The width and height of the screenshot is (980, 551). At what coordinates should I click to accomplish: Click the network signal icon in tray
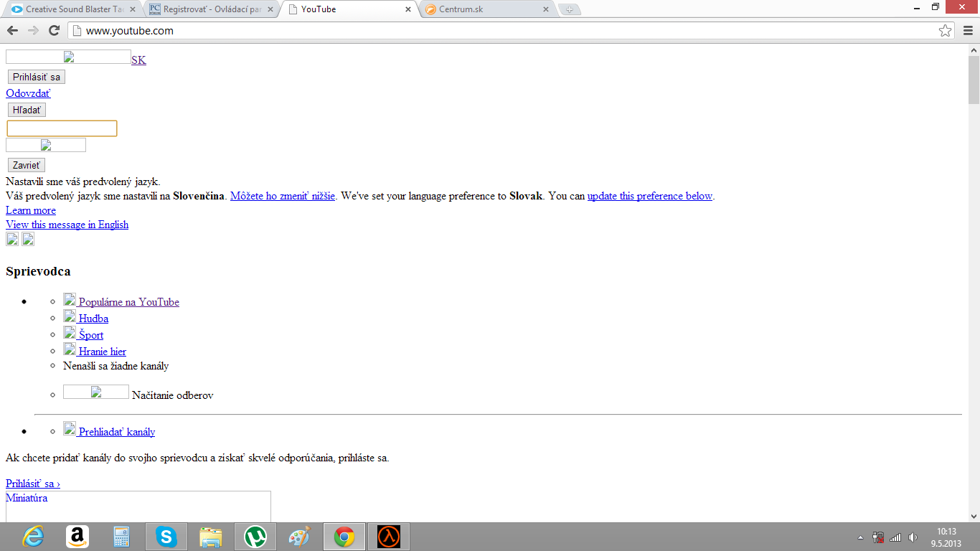[x=895, y=537]
